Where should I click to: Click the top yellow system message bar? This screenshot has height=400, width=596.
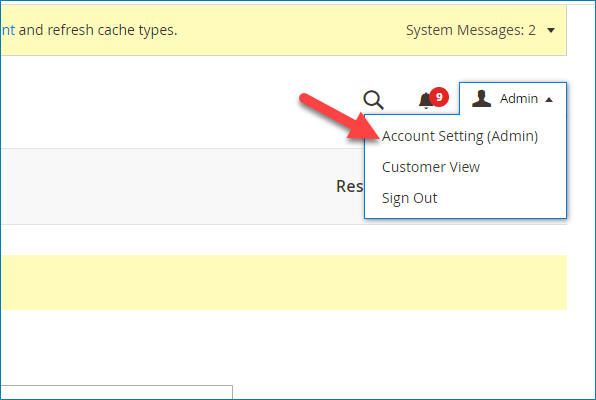[x=284, y=30]
